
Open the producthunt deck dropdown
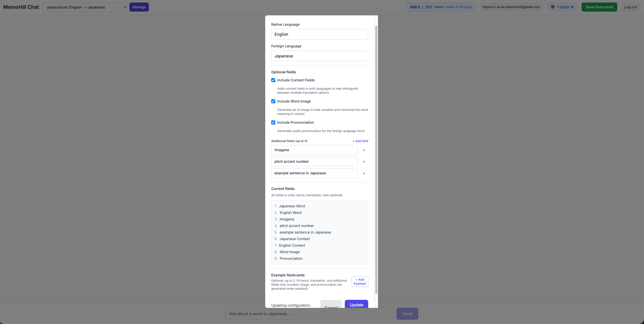(x=85, y=7)
